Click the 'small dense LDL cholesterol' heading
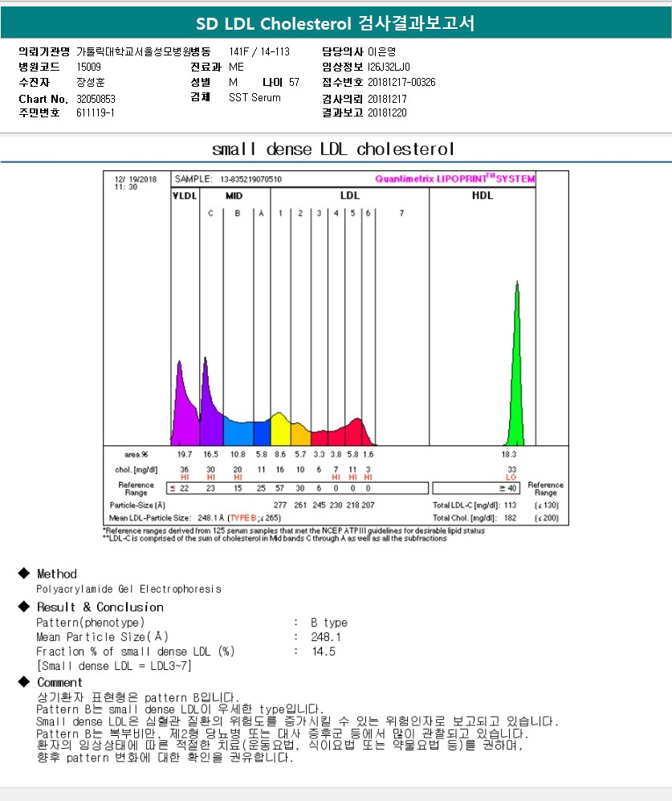The height and width of the screenshot is (801, 672). coord(333,149)
